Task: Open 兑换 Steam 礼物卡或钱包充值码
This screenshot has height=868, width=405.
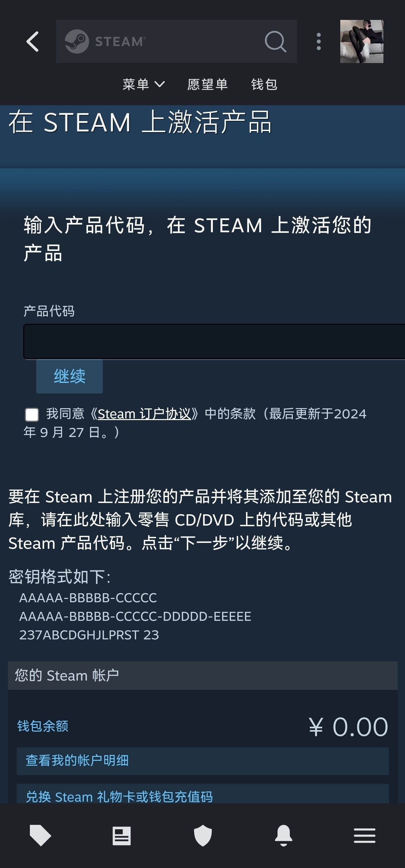Action: point(203,796)
